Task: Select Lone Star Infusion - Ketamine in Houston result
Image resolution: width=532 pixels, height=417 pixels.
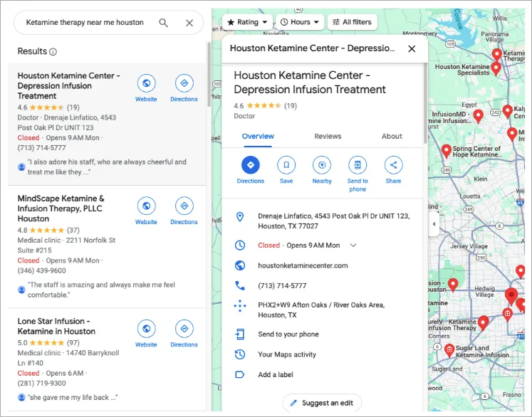Action: click(x=107, y=360)
